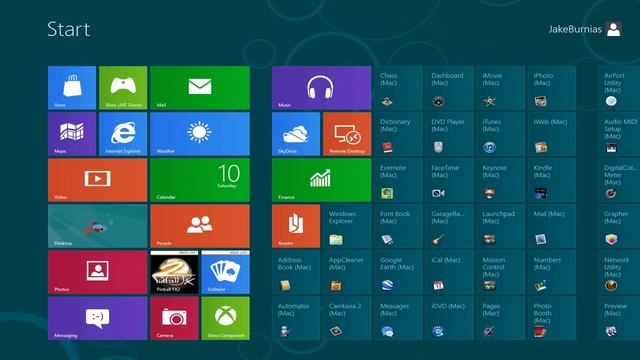This screenshot has width=640, height=360.
Task: Open the Calendar tile
Action: [200, 180]
